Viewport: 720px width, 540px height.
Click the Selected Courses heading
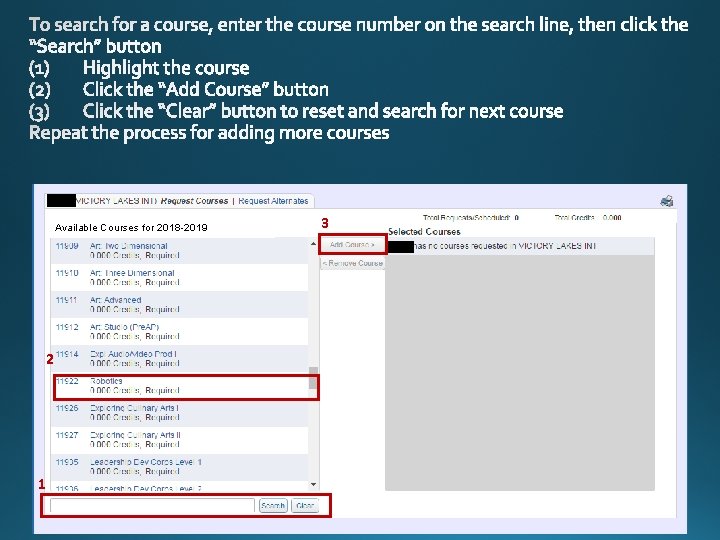(x=424, y=232)
